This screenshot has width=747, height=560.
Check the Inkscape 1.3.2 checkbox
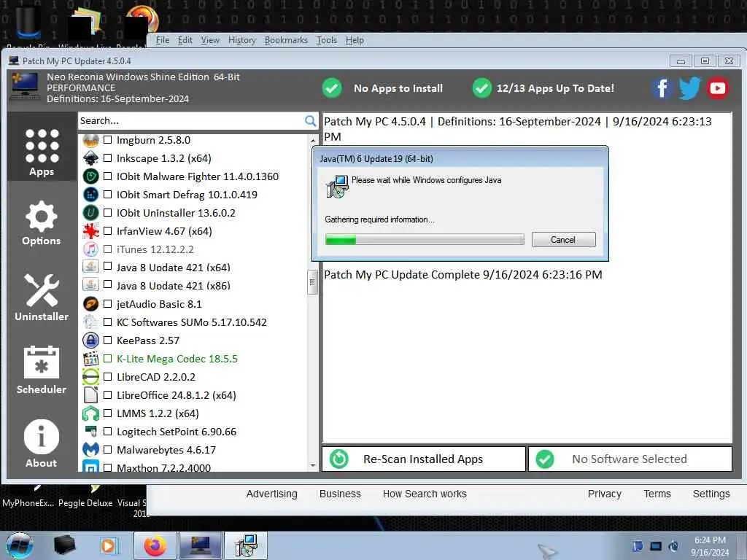coord(108,158)
